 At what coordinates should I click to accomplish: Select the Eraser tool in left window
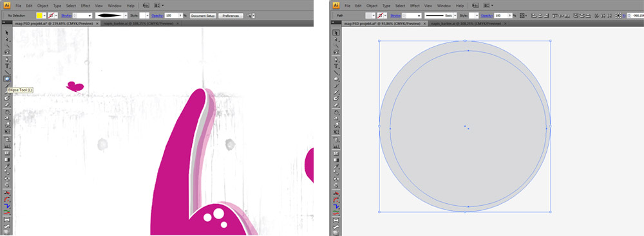pyautogui.click(x=7, y=105)
